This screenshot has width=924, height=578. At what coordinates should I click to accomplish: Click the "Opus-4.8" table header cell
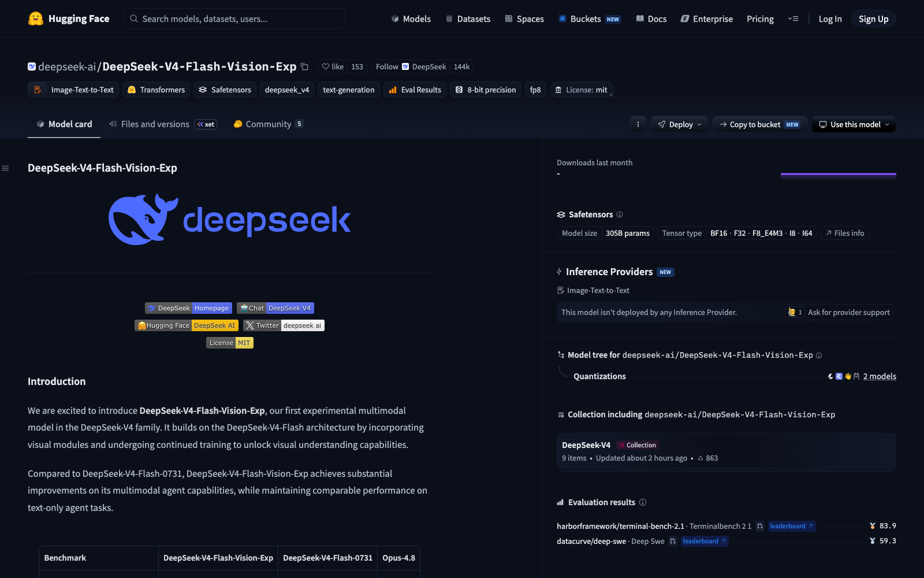click(x=398, y=558)
